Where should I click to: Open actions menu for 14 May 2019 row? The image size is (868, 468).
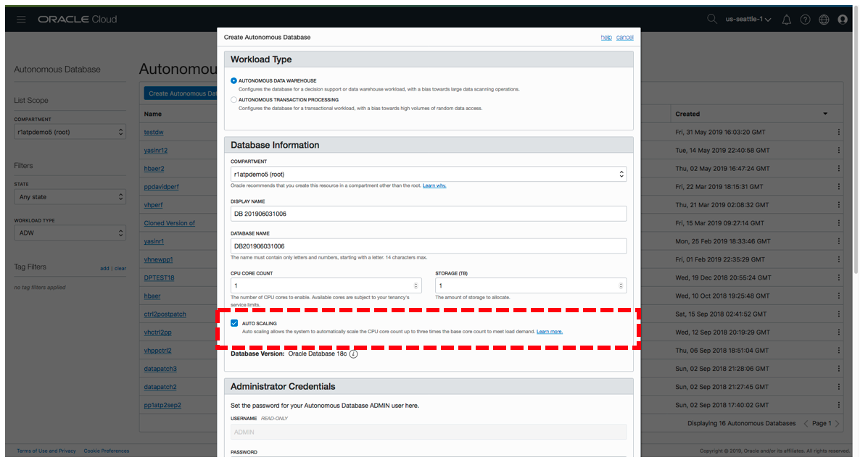839,151
